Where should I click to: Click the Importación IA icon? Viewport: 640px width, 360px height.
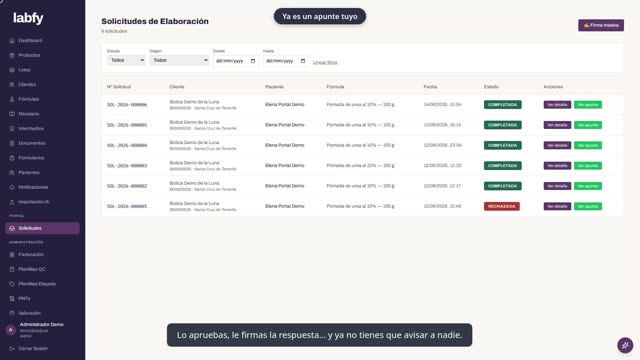[12, 202]
